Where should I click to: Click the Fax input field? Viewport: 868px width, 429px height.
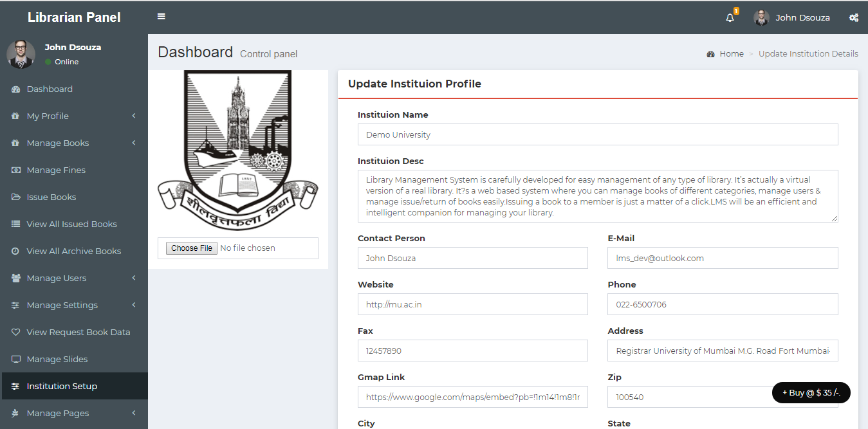(x=473, y=351)
